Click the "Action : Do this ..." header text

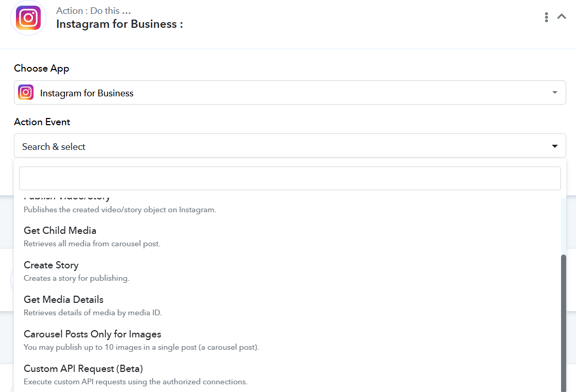[93, 11]
